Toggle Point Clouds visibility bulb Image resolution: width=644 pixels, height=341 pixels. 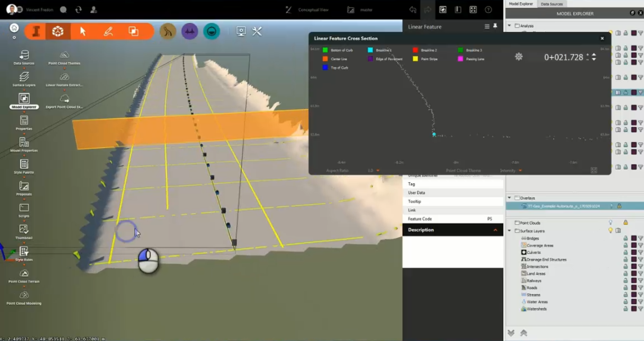(611, 222)
